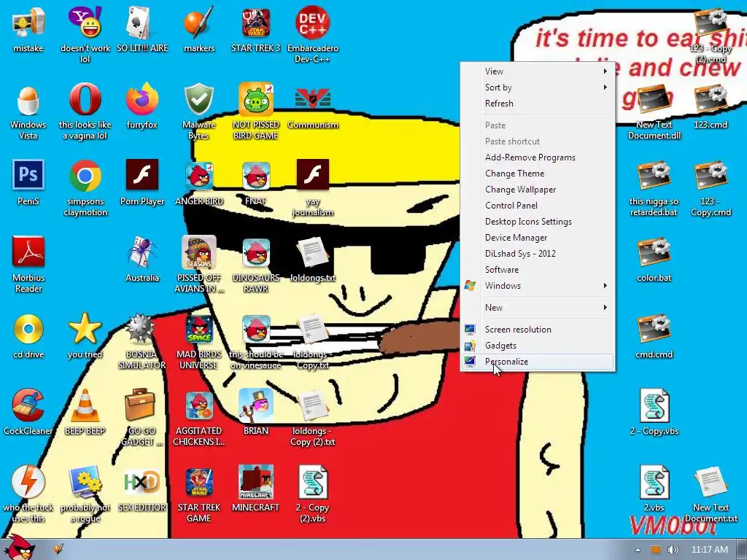Select the '2.vbs' script file

coord(654,482)
